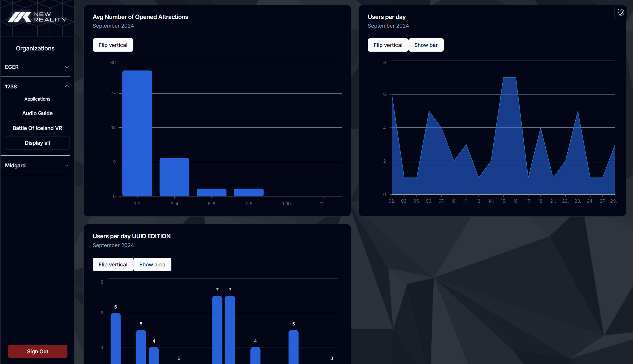Image resolution: width=633 pixels, height=364 pixels.
Task: Click the 1-2 bar in attractions chart
Action: click(x=137, y=133)
